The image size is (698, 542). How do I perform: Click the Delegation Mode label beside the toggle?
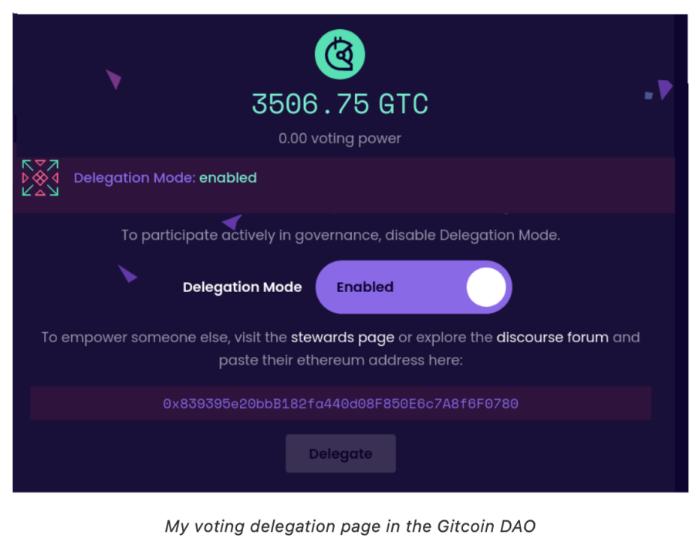pyautogui.click(x=242, y=287)
